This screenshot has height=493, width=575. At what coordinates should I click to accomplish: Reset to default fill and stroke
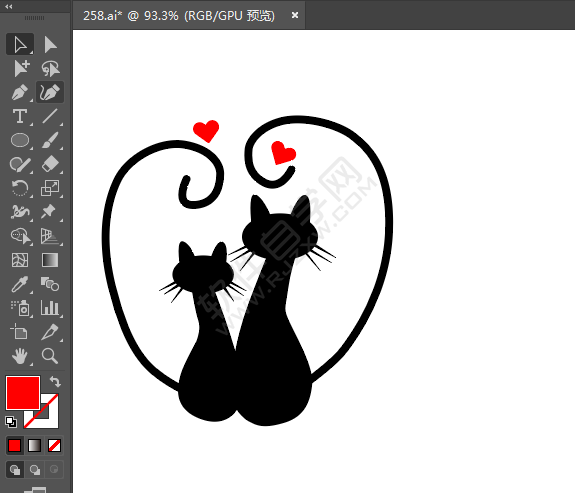coord(11,422)
